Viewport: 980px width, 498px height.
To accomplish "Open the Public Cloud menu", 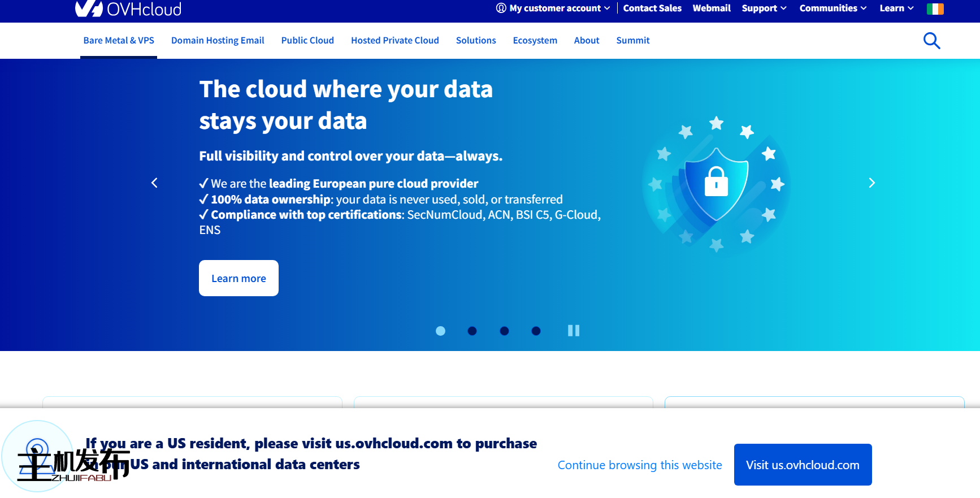I will pos(307,41).
